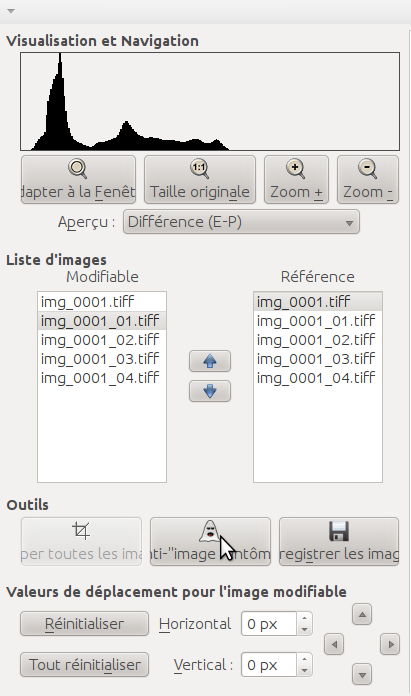
Task: Move selected image down with blue arrow
Action: pyautogui.click(x=210, y=391)
